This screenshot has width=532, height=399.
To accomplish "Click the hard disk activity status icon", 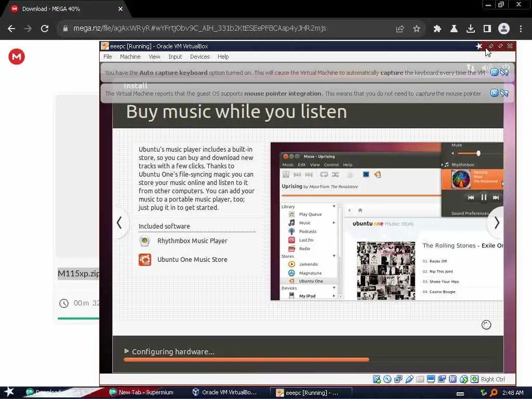I will [377, 379].
